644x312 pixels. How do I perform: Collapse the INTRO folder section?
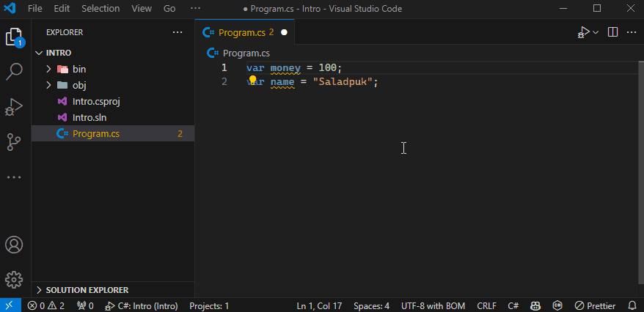(113, 53)
